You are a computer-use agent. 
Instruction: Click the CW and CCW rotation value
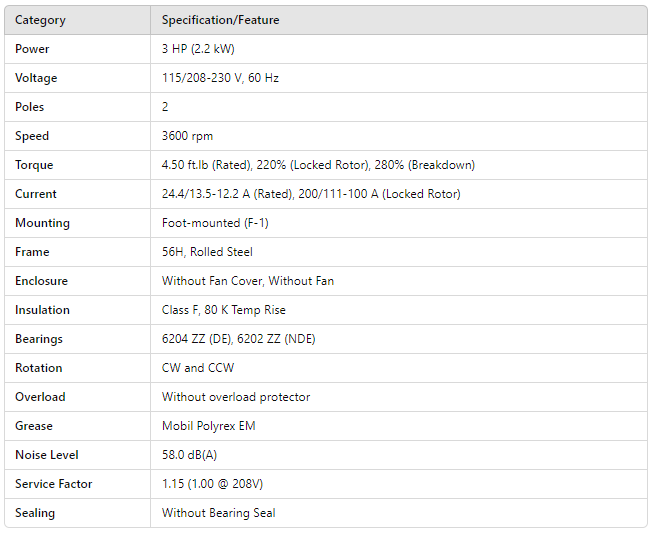(198, 368)
